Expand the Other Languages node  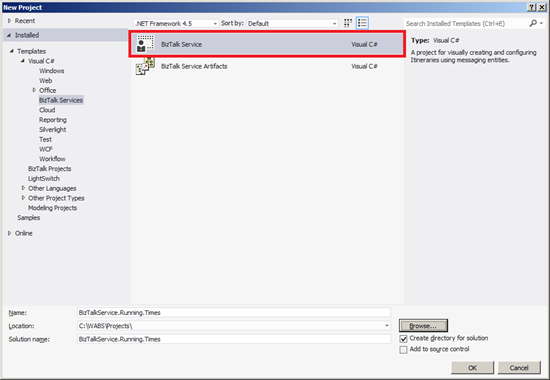[x=23, y=188]
